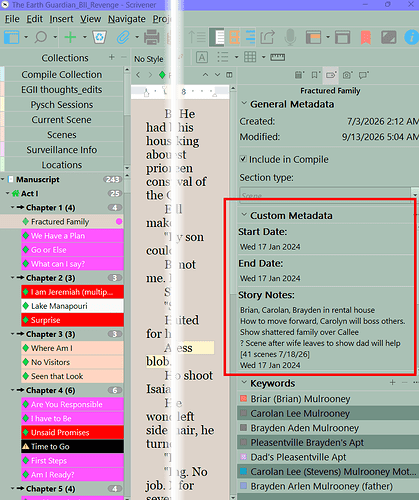Click the editor split view icon
The image size is (419, 500).
(229, 75)
